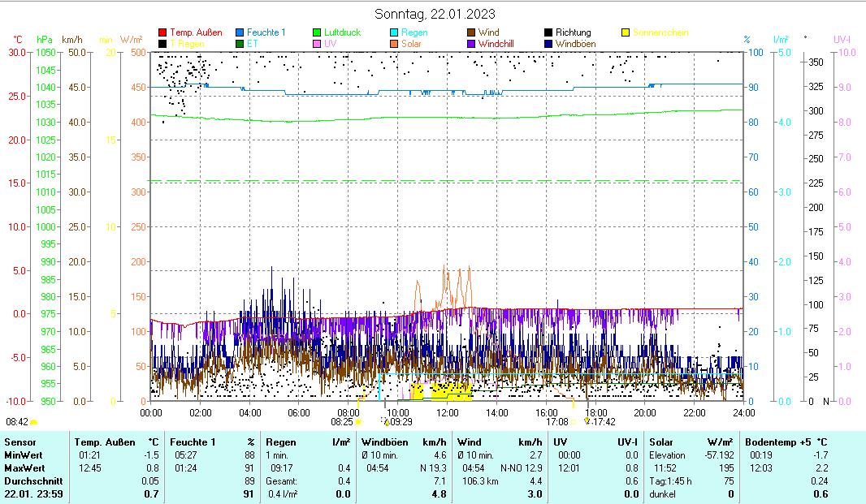866x504 pixels.
Task: Click the Richtung legend label
Action: tap(573, 32)
